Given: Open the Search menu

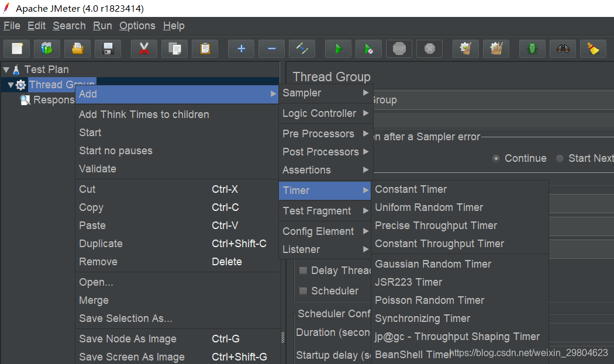Looking at the screenshot, I should tap(70, 26).
